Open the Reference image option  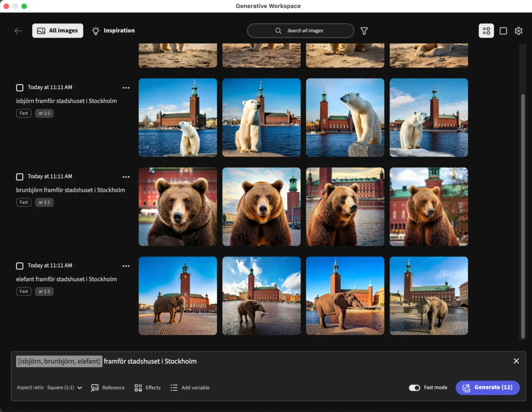[108, 388]
